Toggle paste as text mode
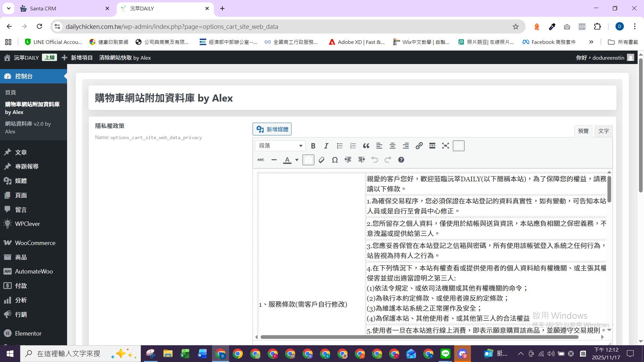The width and height of the screenshot is (644, 362). 308,160
